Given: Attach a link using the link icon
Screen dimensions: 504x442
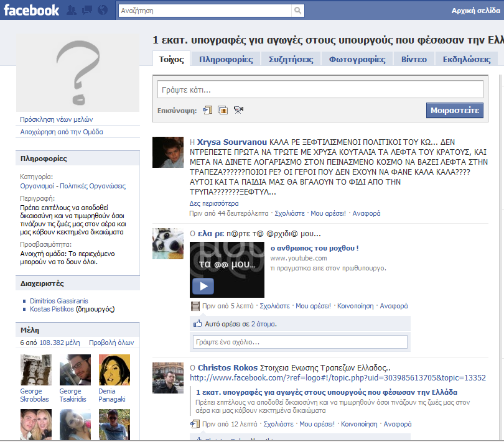Looking at the screenshot, I should (208, 110).
